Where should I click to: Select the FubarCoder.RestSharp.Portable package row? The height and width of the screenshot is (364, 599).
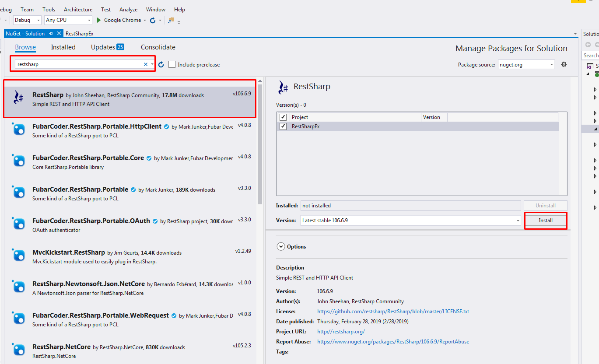(130, 193)
